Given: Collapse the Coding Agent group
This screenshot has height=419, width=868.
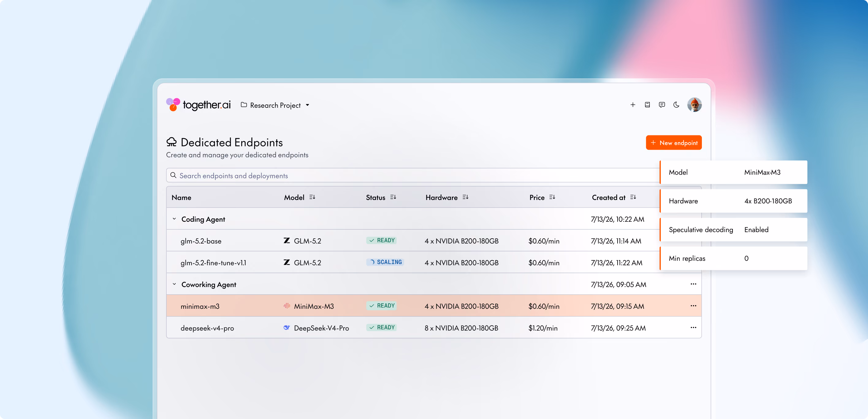Looking at the screenshot, I should (174, 219).
